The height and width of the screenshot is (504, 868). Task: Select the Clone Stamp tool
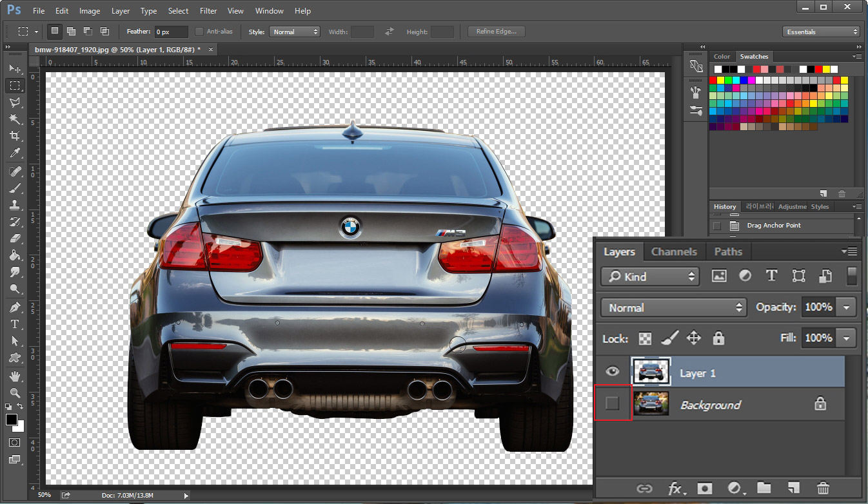click(x=15, y=205)
